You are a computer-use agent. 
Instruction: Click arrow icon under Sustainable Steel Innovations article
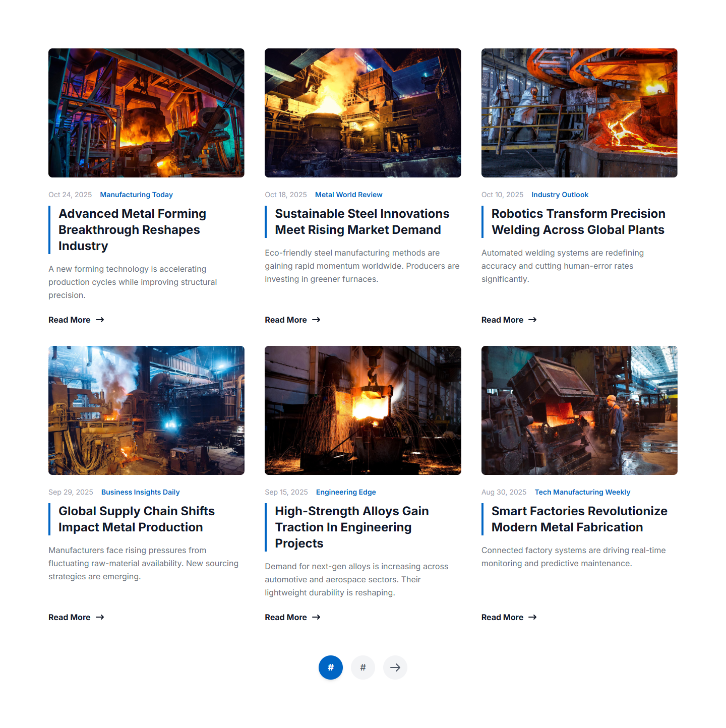[x=316, y=320]
